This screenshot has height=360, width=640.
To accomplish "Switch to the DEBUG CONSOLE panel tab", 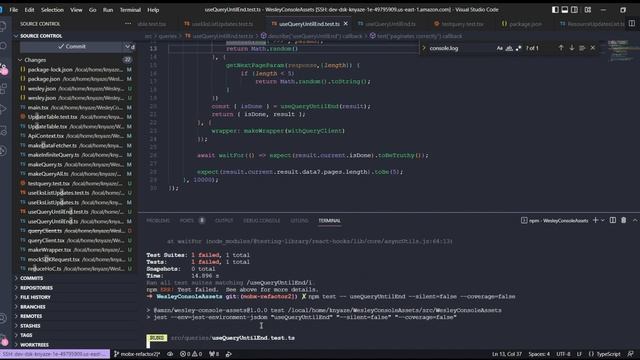I will point(262,221).
